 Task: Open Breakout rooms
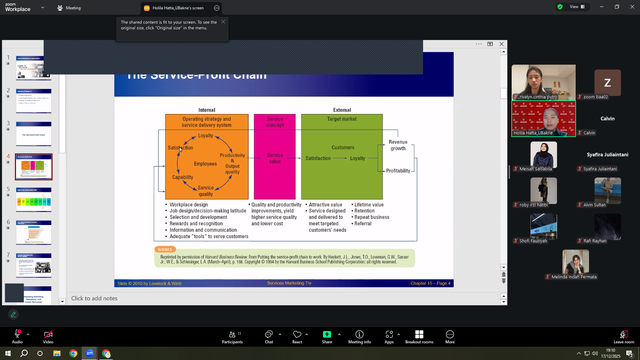coord(419,337)
